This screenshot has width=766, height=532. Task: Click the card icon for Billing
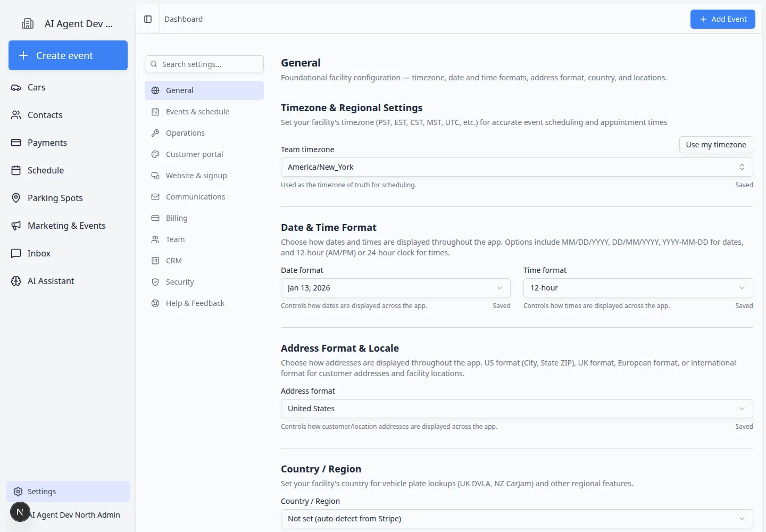[155, 218]
